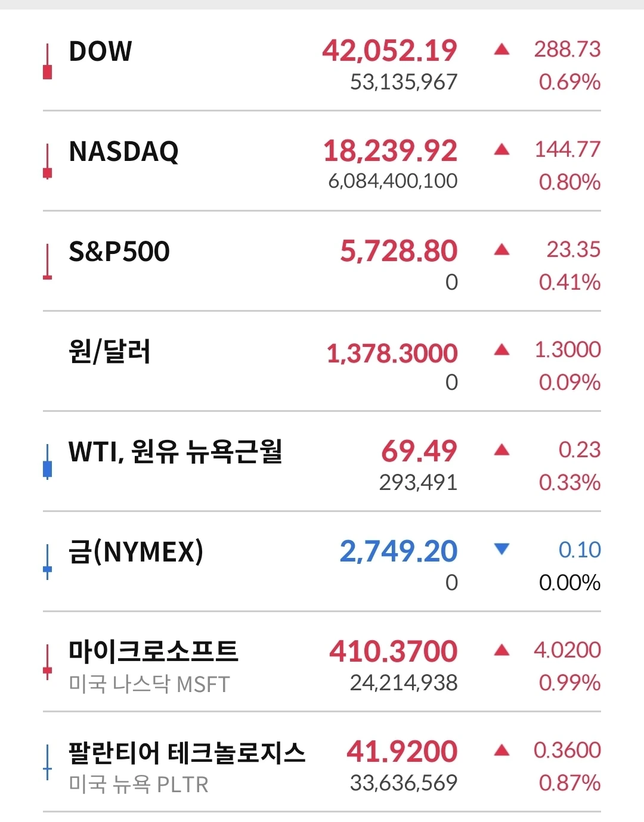
Task: Select the 마이크로소프트 stock name
Action: (x=154, y=651)
